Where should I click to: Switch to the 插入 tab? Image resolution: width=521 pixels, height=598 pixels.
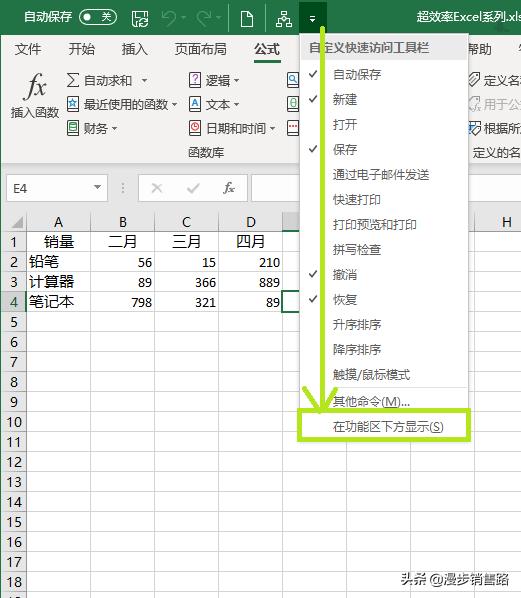pyautogui.click(x=134, y=49)
